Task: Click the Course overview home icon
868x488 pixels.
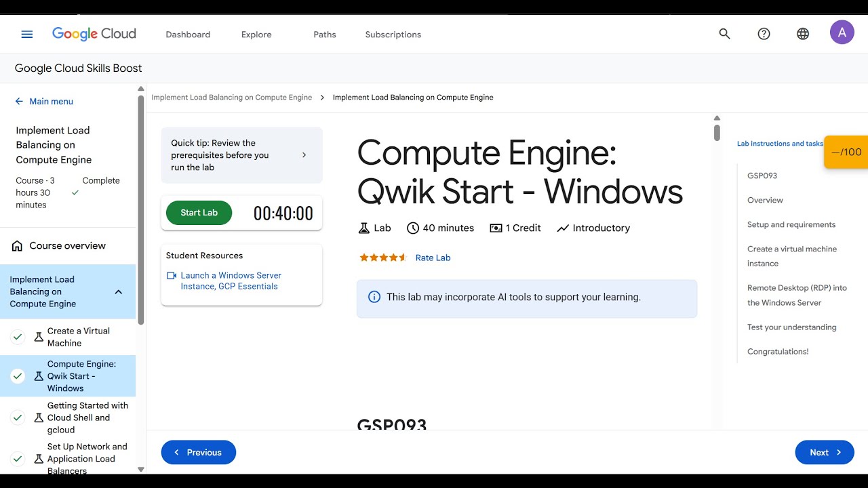Action: click(18, 246)
